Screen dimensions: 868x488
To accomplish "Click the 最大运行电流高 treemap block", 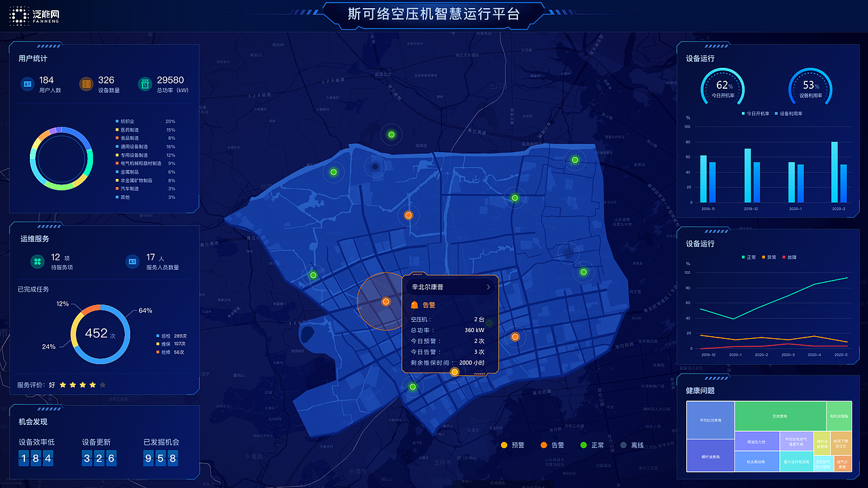I will coord(796,462).
